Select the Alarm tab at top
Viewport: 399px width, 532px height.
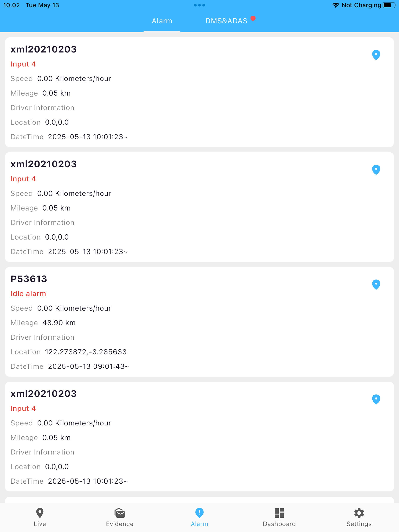tap(162, 21)
